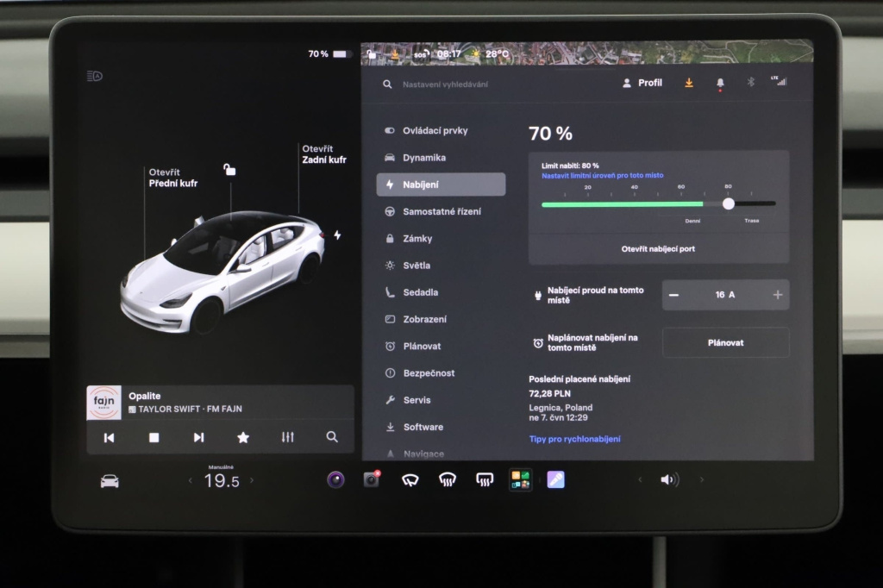Tap the auto high-beam headlight icon

coord(95,76)
